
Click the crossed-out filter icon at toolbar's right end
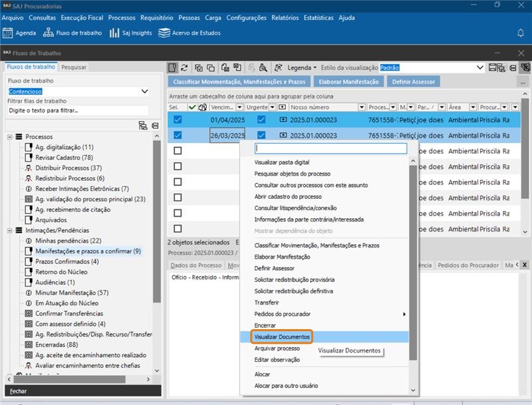point(526,68)
